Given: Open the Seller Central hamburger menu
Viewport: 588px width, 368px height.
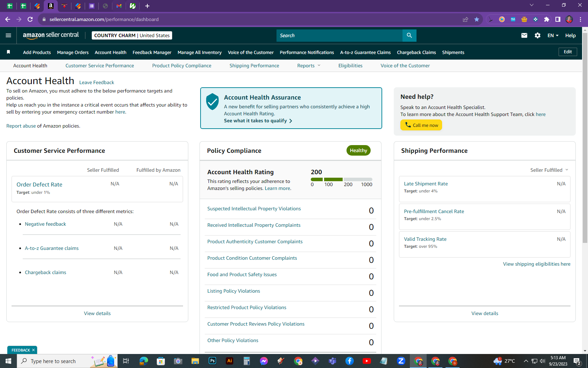Looking at the screenshot, I should pyautogui.click(x=8, y=35).
